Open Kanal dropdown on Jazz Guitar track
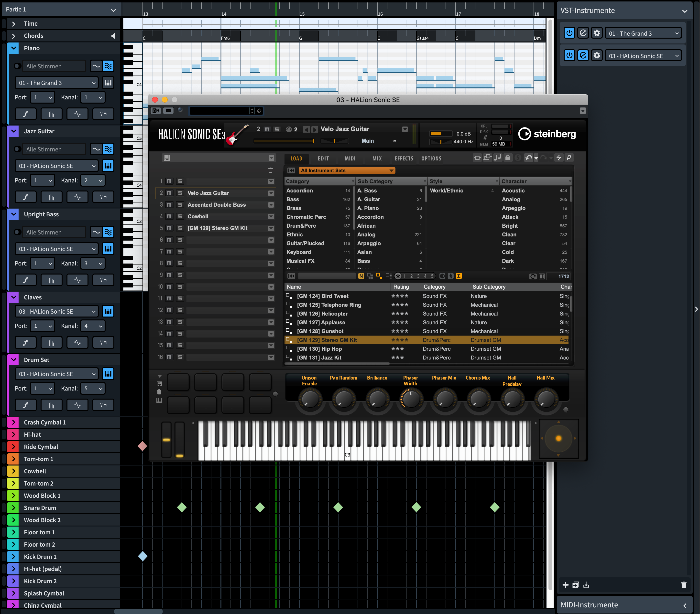This screenshot has width=700, height=614. point(93,180)
